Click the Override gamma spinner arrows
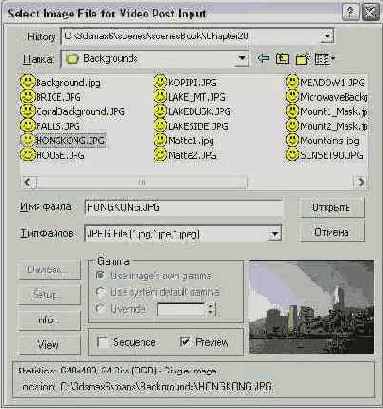 tap(211, 310)
